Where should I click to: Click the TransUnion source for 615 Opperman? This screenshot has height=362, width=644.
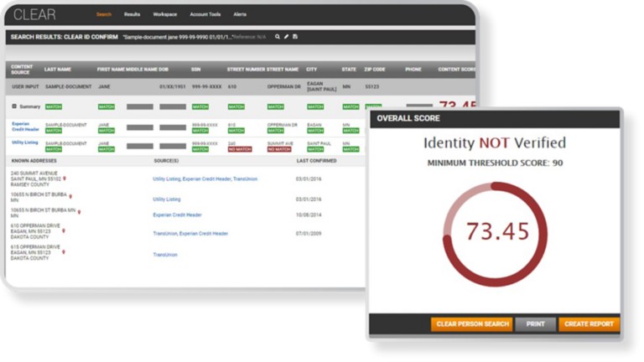click(165, 255)
